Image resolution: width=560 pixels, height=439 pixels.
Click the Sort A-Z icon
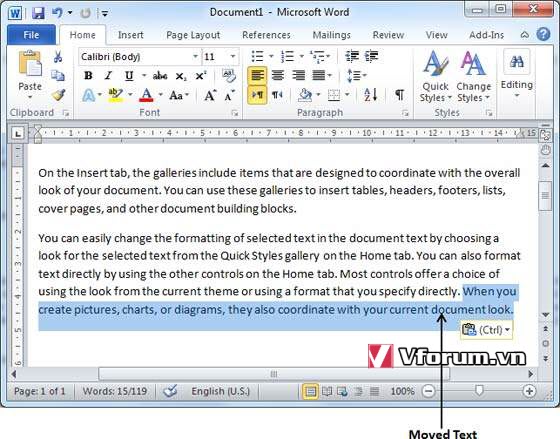click(x=371, y=95)
